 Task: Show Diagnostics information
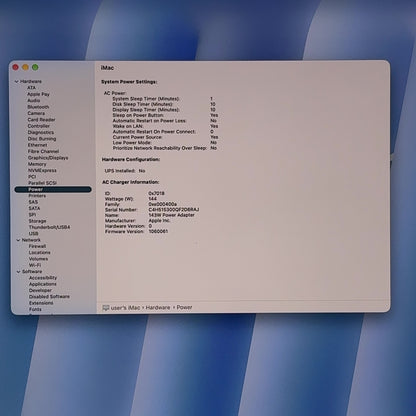tap(41, 132)
